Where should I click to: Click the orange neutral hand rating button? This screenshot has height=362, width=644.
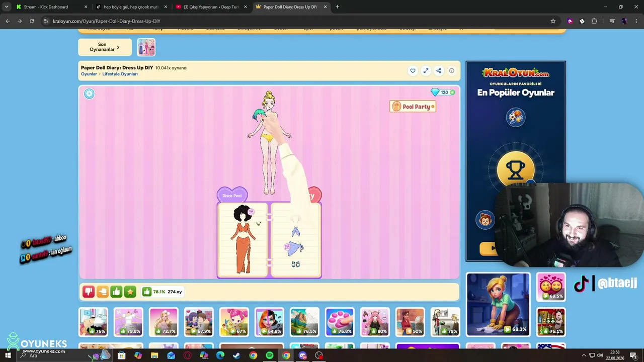point(103,292)
